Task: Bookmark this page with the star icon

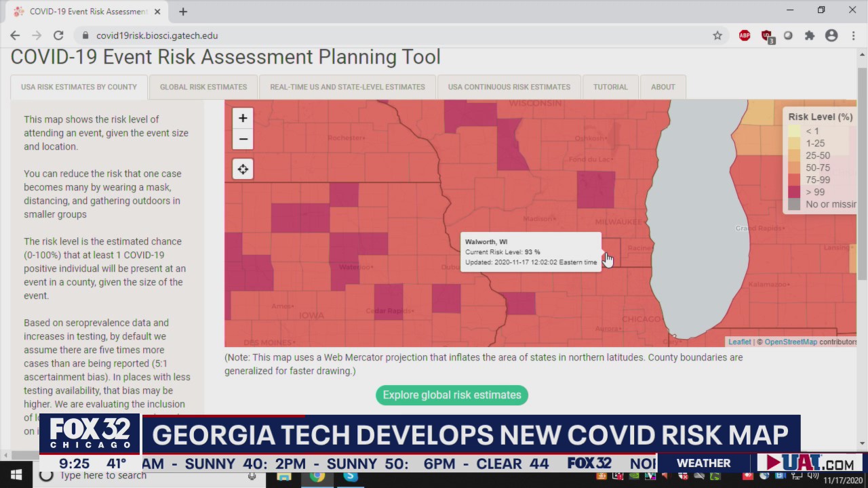Action: (x=717, y=35)
